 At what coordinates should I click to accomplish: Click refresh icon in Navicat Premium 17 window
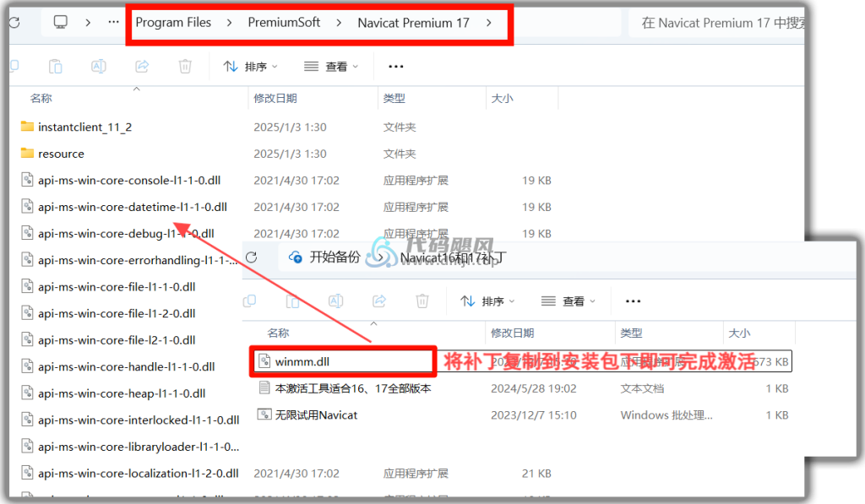(x=14, y=22)
